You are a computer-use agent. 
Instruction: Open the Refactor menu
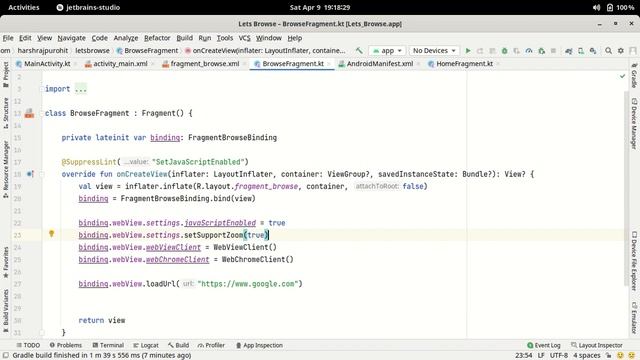[x=157, y=38]
